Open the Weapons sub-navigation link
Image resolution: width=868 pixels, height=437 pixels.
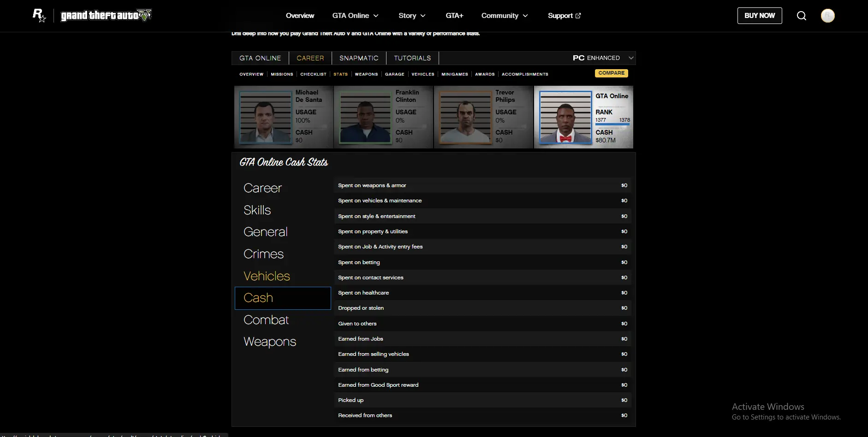366,74
